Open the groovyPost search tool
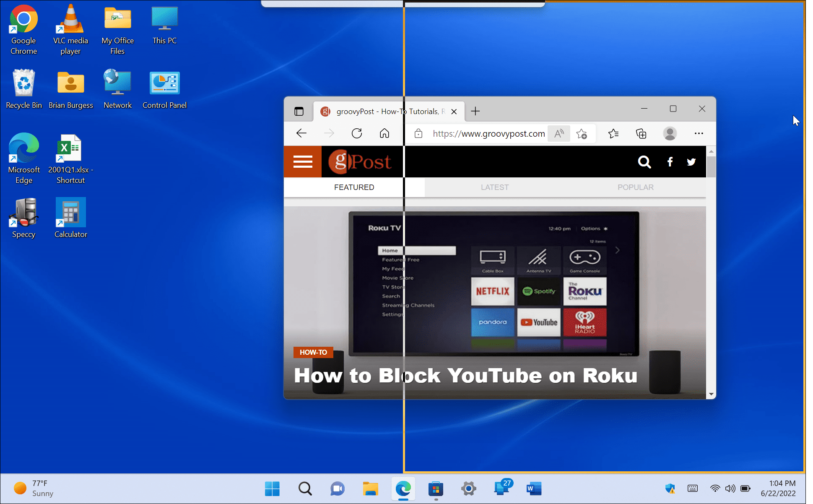 click(x=644, y=162)
